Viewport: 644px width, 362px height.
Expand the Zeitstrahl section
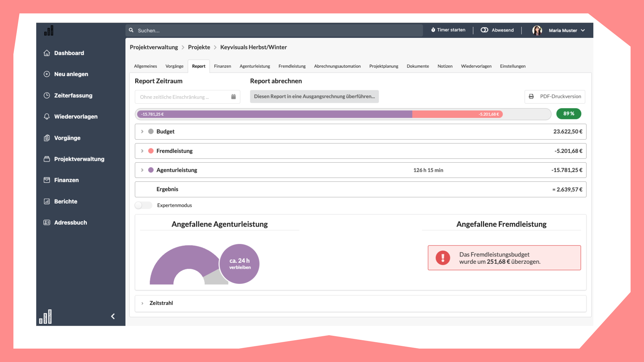click(142, 303)
